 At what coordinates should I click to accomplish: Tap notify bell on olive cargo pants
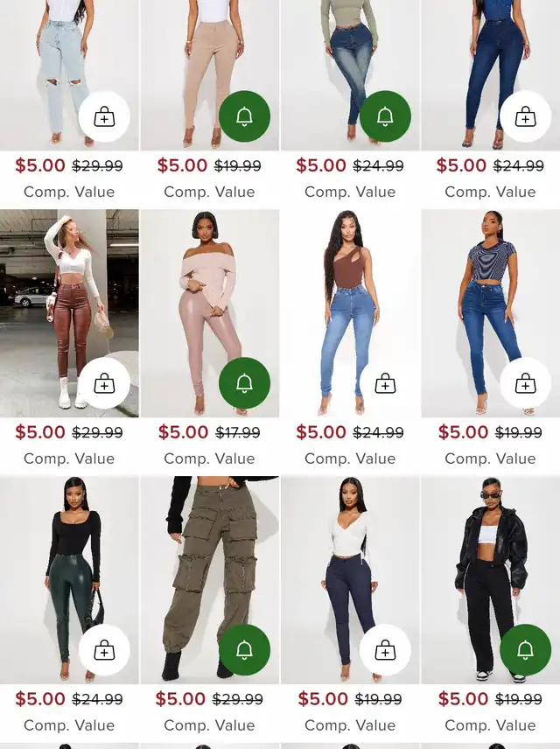(245, 649)
